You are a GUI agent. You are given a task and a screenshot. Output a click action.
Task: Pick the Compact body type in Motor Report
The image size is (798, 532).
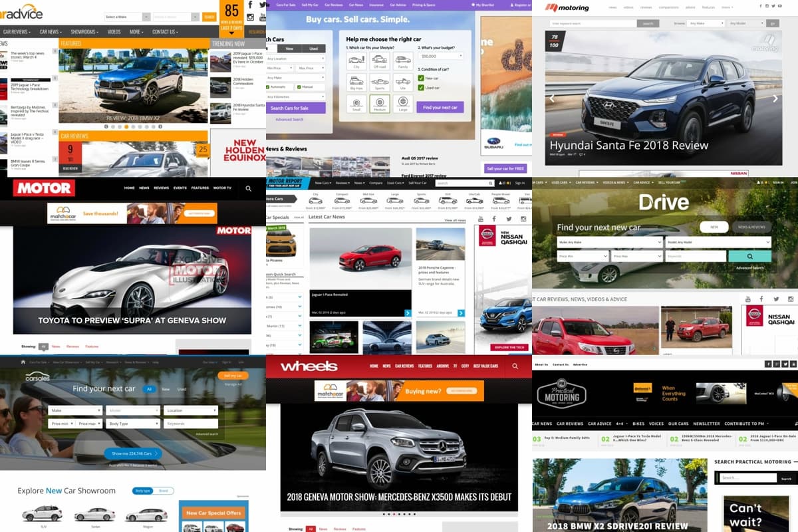click(x=342, y=201)
